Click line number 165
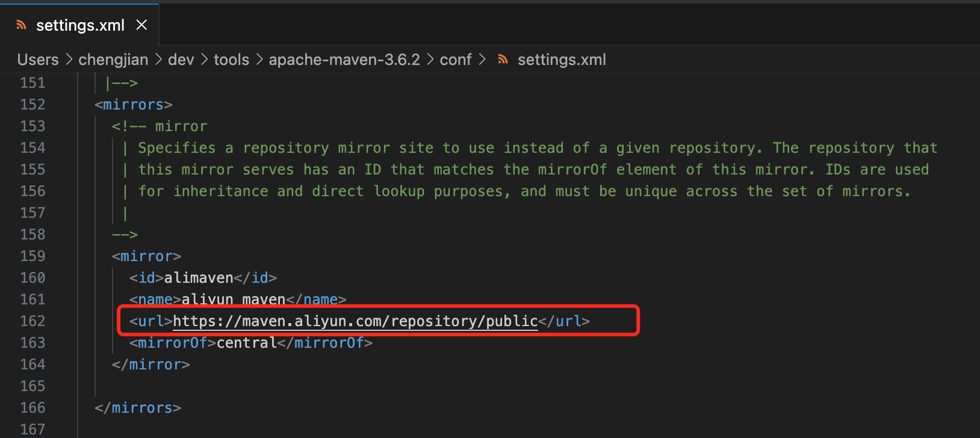The height and width of the screenshot is (438, 980). [33, 386]
